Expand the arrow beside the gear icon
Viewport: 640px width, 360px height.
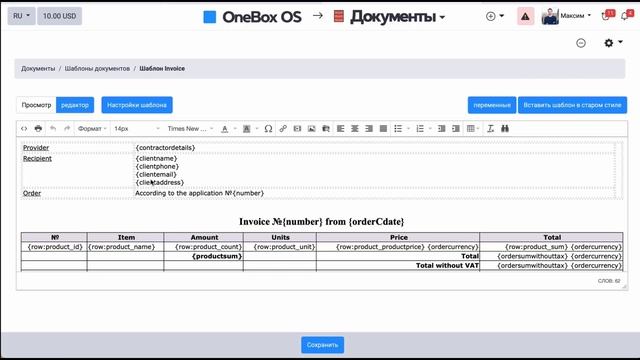pyautogui.click(x=620, y=42)
